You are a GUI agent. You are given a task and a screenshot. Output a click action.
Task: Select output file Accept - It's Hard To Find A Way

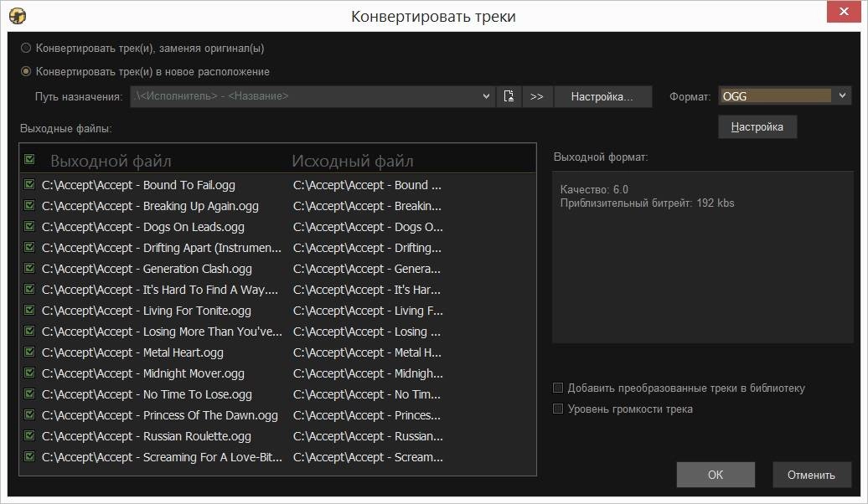tap(160, 290)
